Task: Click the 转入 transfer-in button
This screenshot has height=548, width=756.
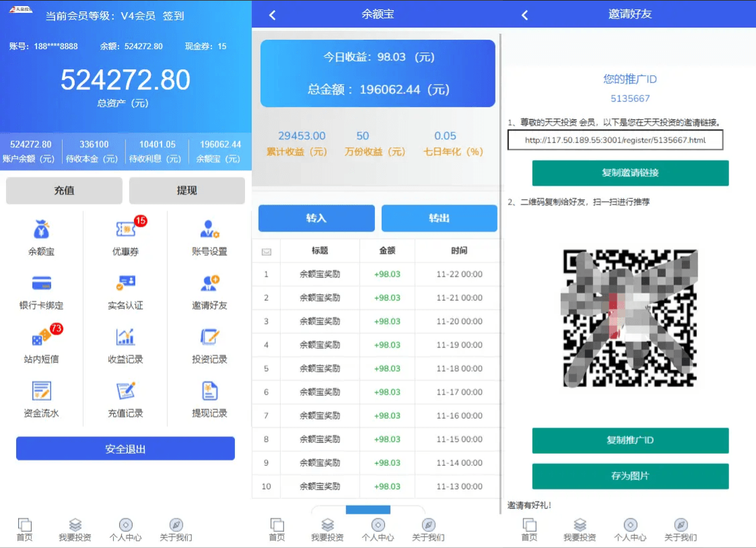Action: [316, 218]
